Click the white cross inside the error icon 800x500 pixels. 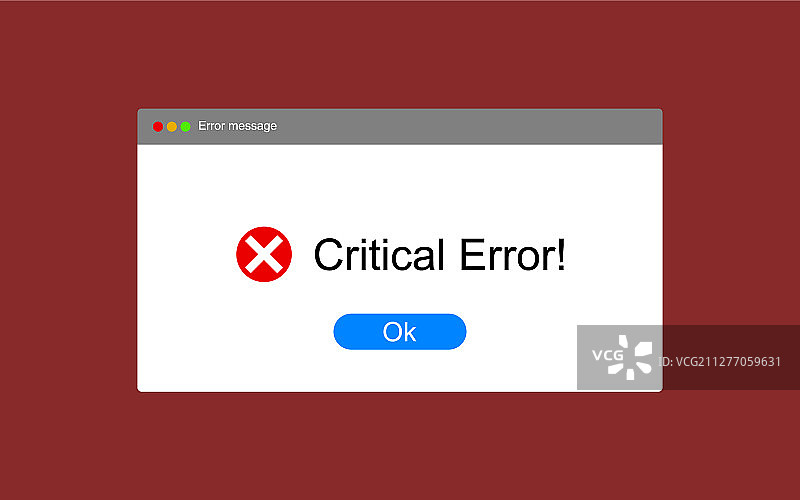tap(264, 254)
